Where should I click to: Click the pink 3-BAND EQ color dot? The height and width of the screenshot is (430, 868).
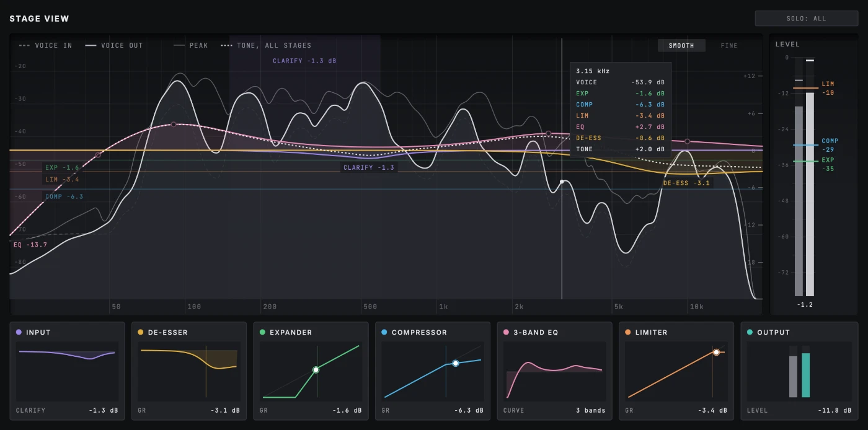tap(507, 333)
